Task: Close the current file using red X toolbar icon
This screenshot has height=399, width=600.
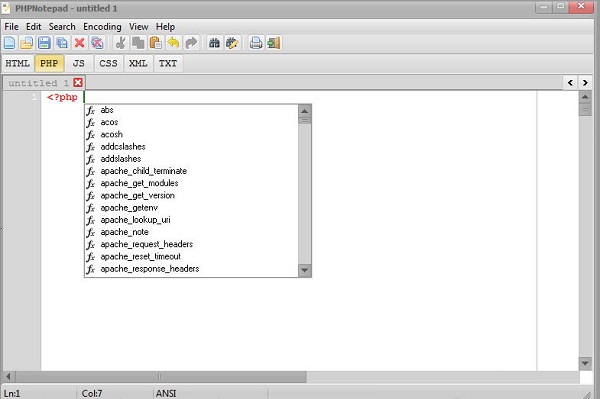Action: pyautogui.click(x=79, y=43)
